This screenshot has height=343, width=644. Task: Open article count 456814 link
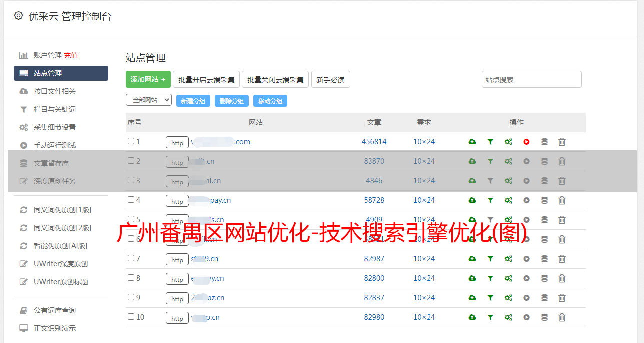374,142
